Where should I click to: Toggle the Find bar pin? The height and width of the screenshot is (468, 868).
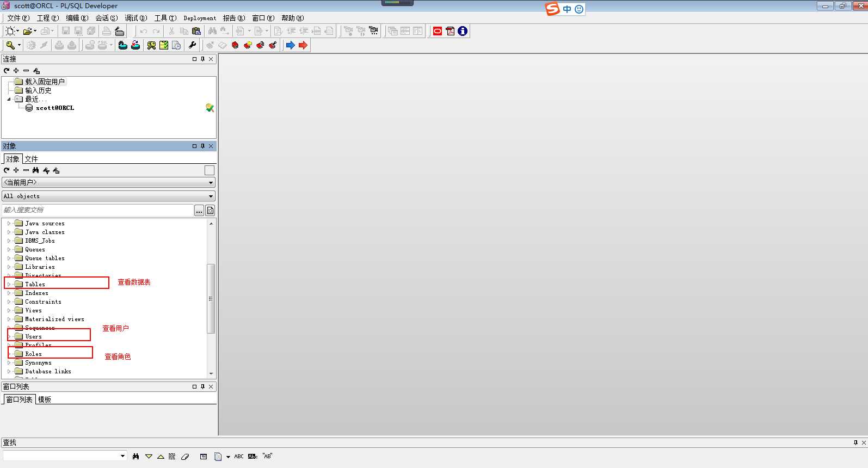point(855,442)
